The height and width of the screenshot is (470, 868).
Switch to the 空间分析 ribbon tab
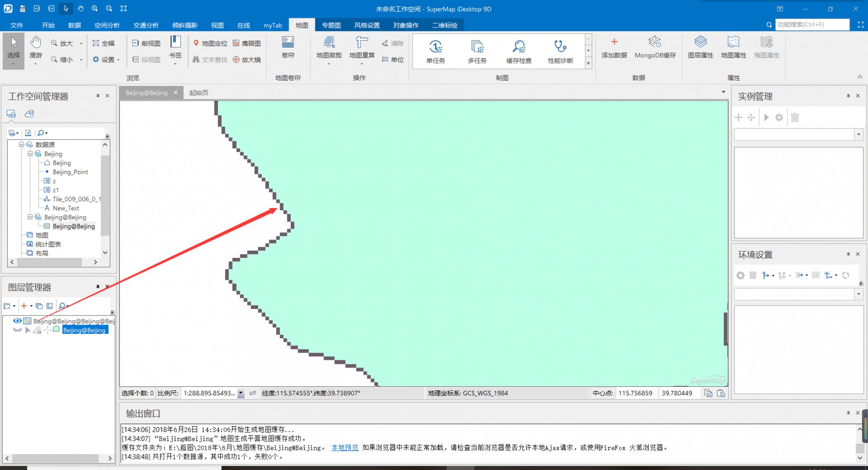[x=107, y=25]
